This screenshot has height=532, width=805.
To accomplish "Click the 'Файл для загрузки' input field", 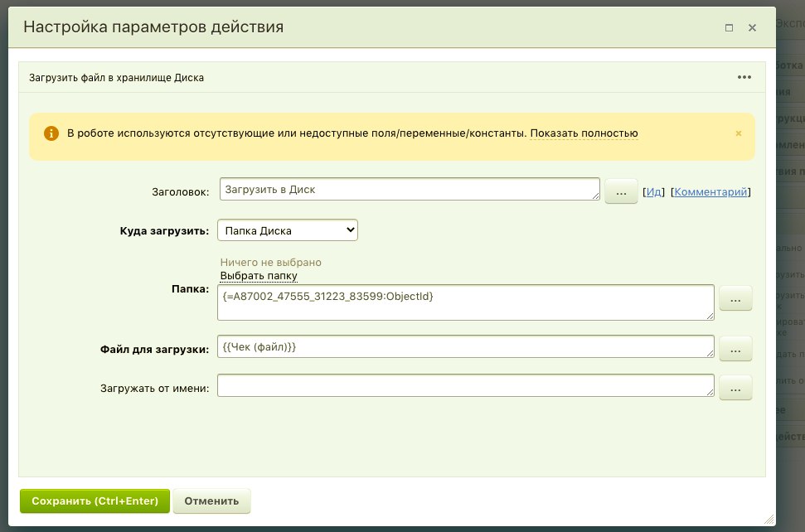I will coord(465,346).
